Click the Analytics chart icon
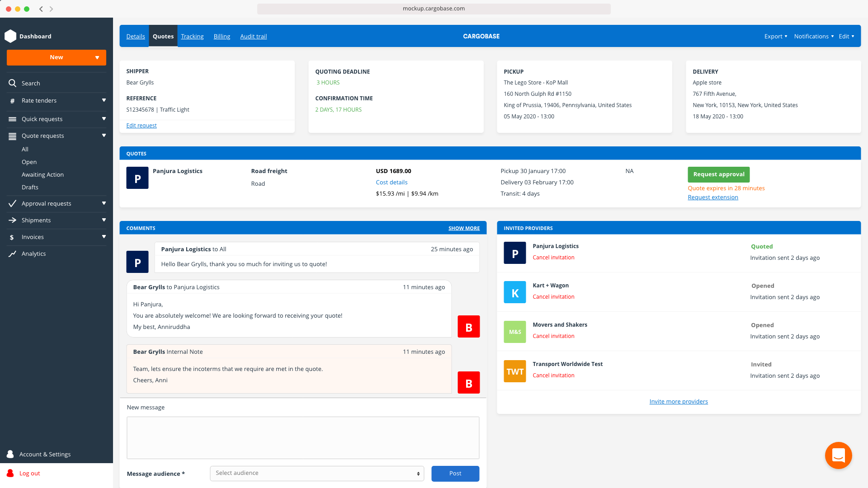 [x=12, y=253]
